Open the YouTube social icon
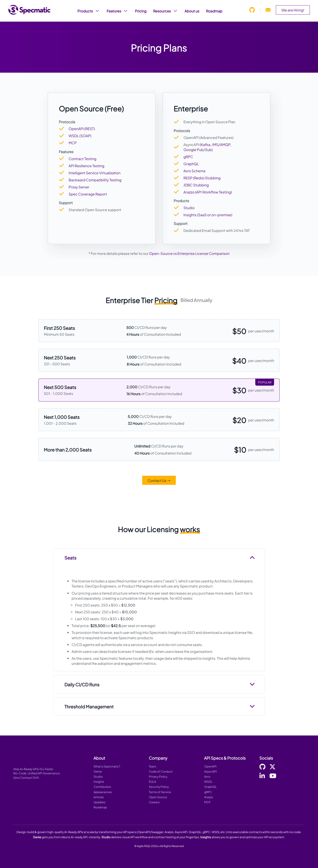Screen dimensions: 318x868 point(273,776)
